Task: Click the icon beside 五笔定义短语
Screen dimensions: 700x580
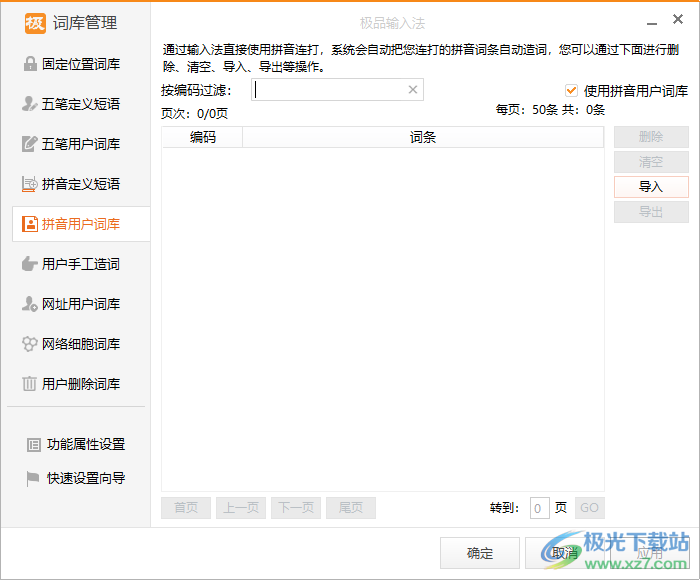Action: [x=29, y=104]
